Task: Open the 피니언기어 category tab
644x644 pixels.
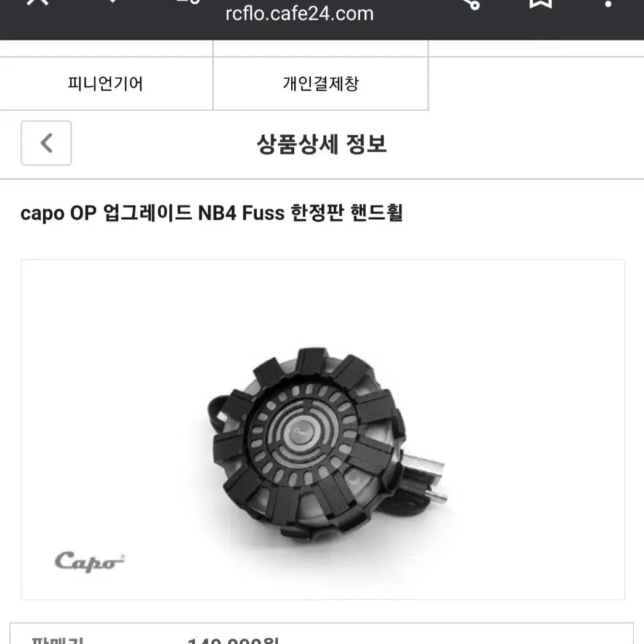Action: [106, 84]
